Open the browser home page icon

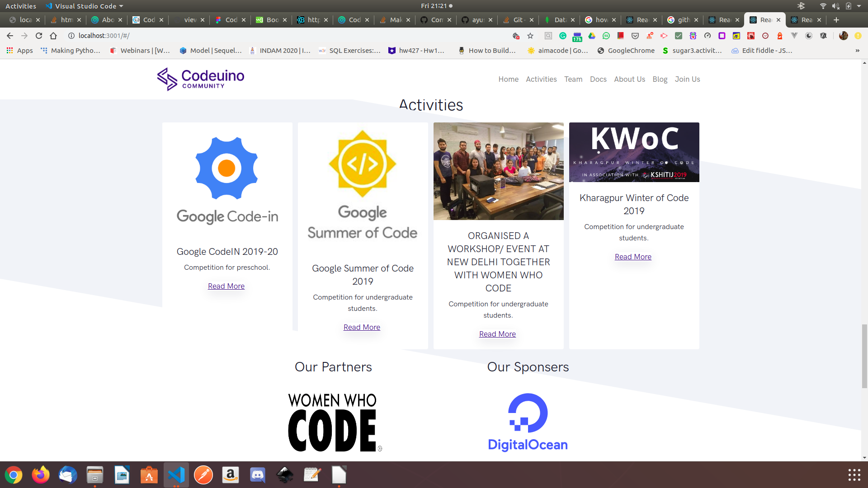[x=53, y=36]
